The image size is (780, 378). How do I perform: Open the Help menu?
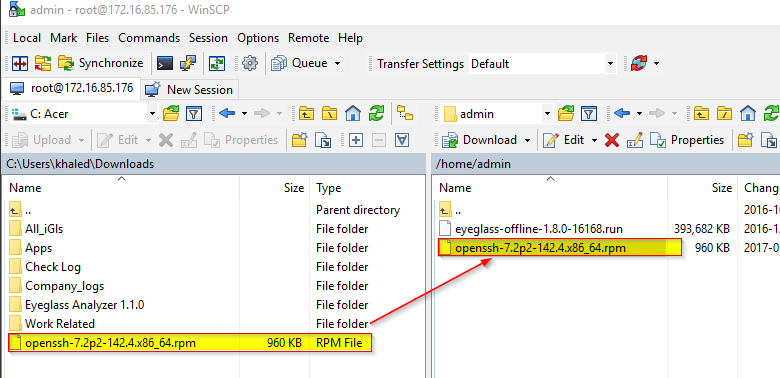351,38
